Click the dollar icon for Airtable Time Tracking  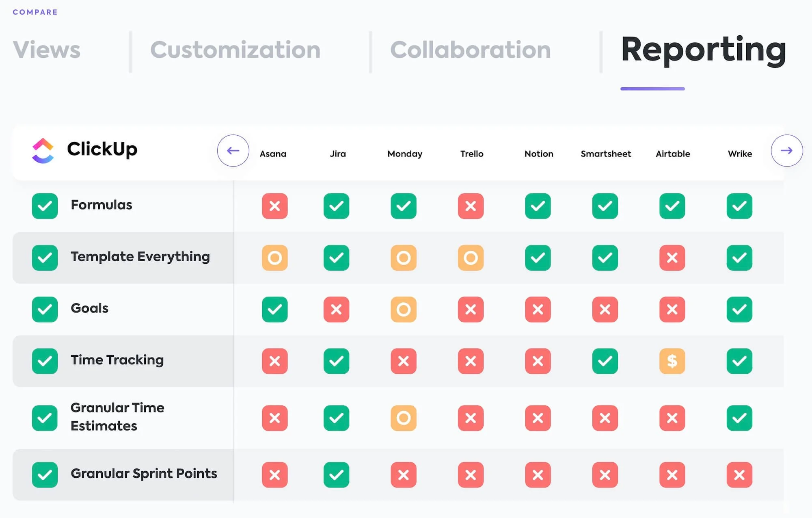click(x=672, y=361)
